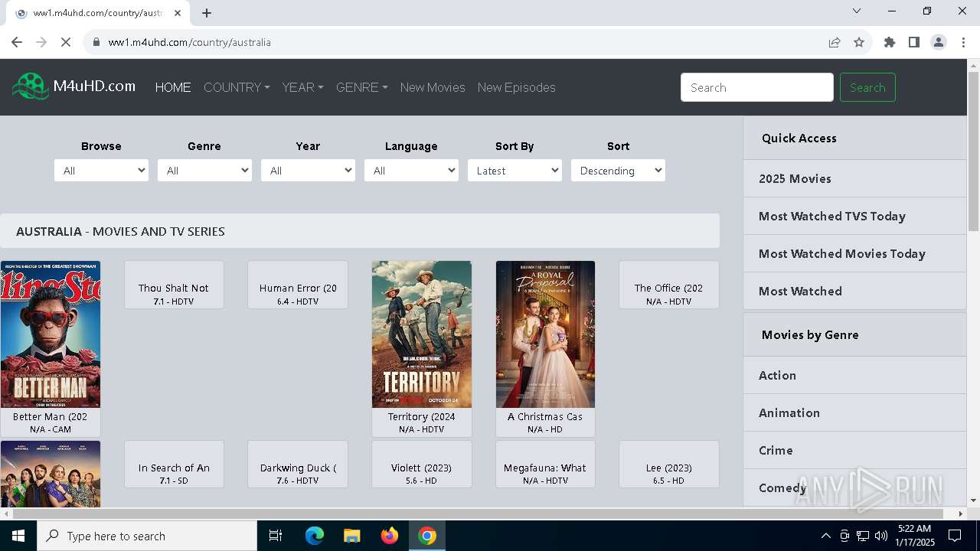Open the Genre filter dropdown
Screen dimensions: 980x551
(204, 171)
